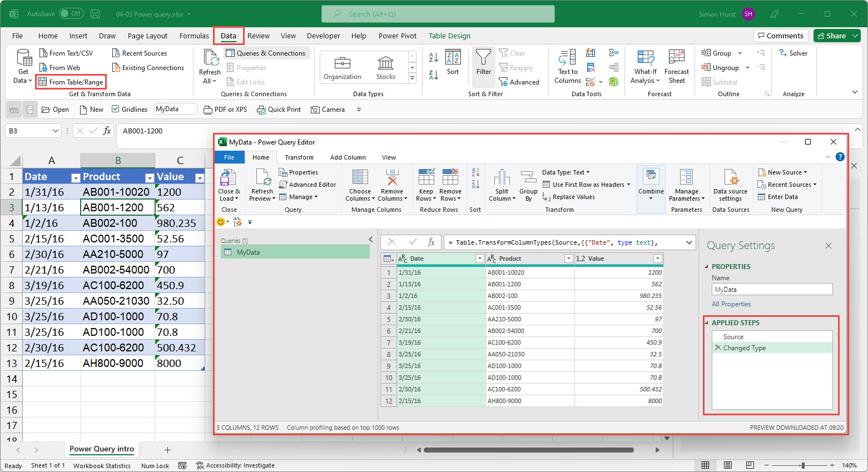Click the Share button

pyautogui.click(x=831, y=36)
